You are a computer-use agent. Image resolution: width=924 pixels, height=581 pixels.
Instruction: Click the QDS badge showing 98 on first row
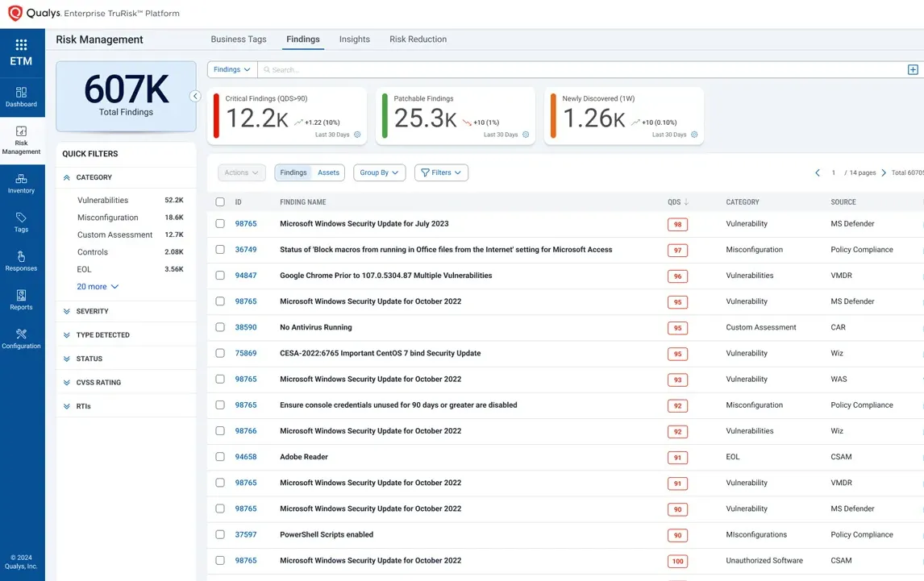(x=677, y=224)
